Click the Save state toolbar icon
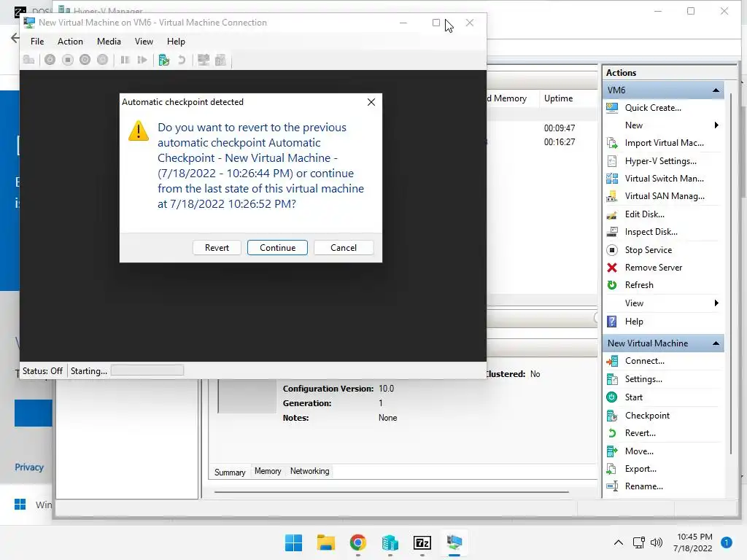Image resolution: width=747 pixels, height=560 pixels. tap(102, 60)
